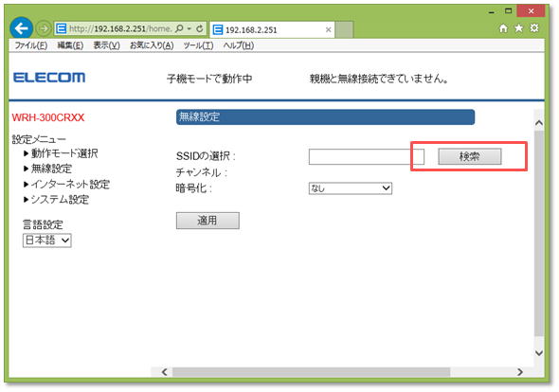
Task: Close the 192.168.2.251 tab
Action: 329,30
